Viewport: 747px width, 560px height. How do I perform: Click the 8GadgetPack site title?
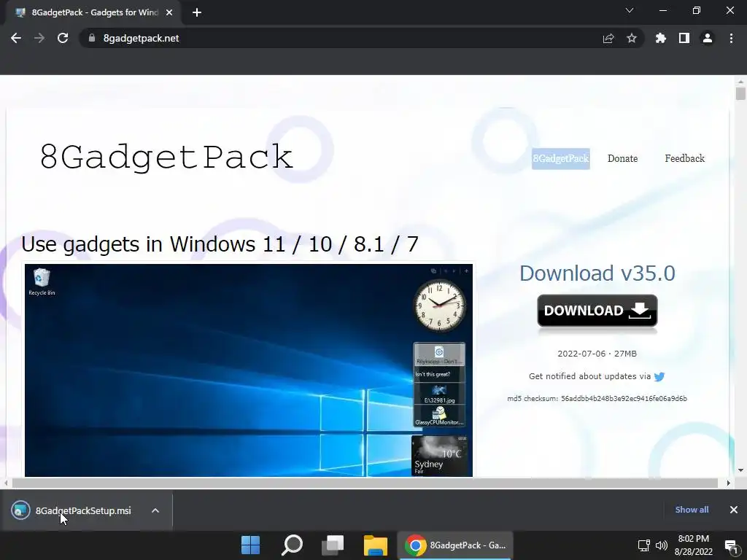[166, 157]
